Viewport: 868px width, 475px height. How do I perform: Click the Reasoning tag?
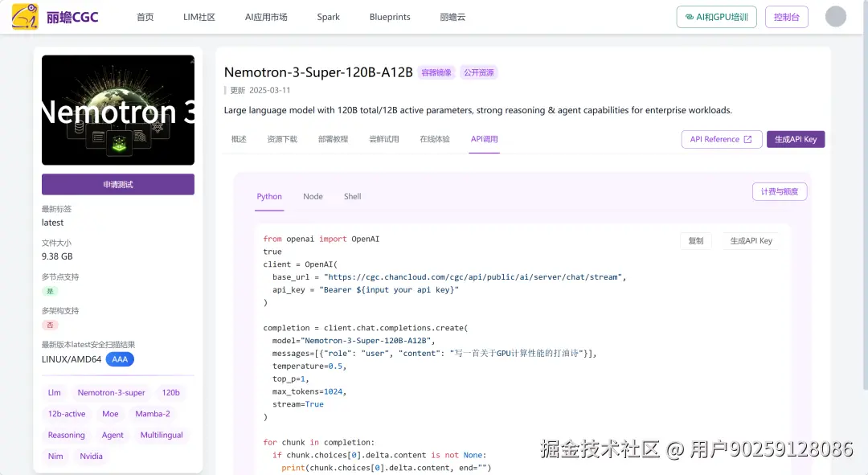(x=67, y=435)
